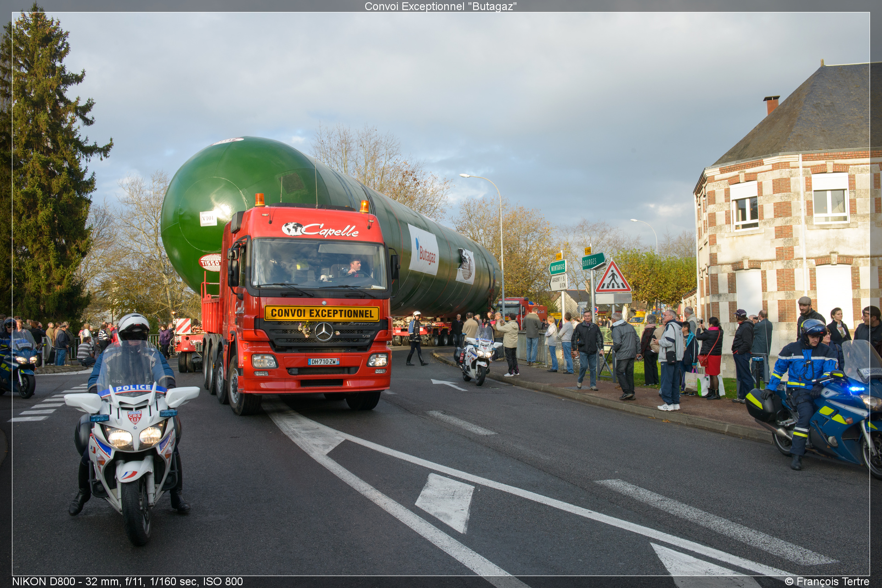Click the BOURGES road direction sign
This screenshot has height=588, width=882.
tap(594, 261)
